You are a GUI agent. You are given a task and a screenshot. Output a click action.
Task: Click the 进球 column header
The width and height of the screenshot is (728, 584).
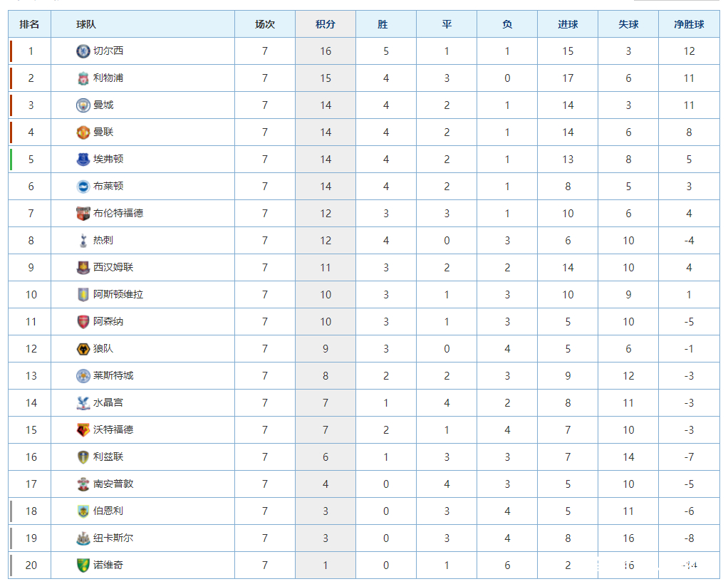click(x=568, y=24)
